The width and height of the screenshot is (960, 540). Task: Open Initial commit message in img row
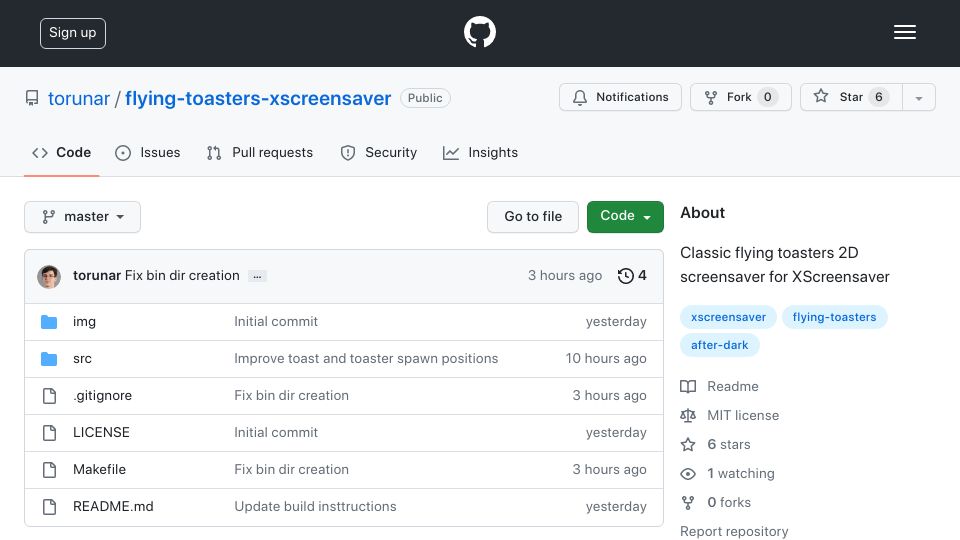tap(276, 321)
